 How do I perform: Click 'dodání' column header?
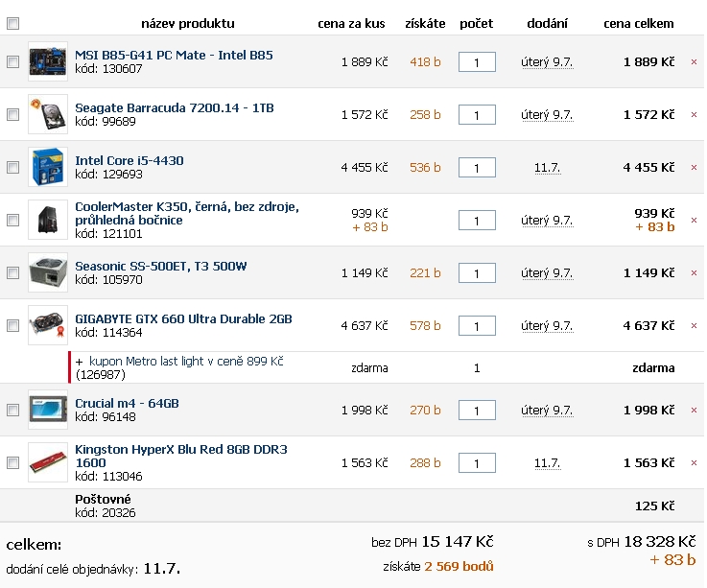point(548,23)
